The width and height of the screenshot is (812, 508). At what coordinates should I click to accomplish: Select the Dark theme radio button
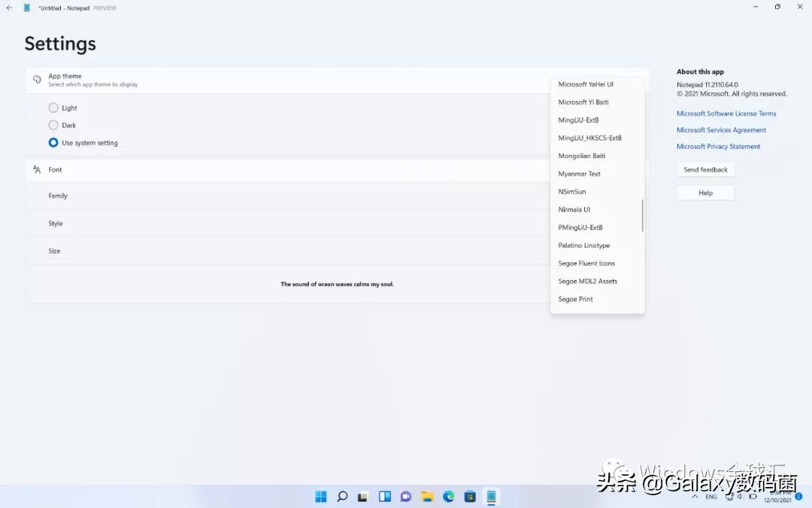[x=53, y=125]
